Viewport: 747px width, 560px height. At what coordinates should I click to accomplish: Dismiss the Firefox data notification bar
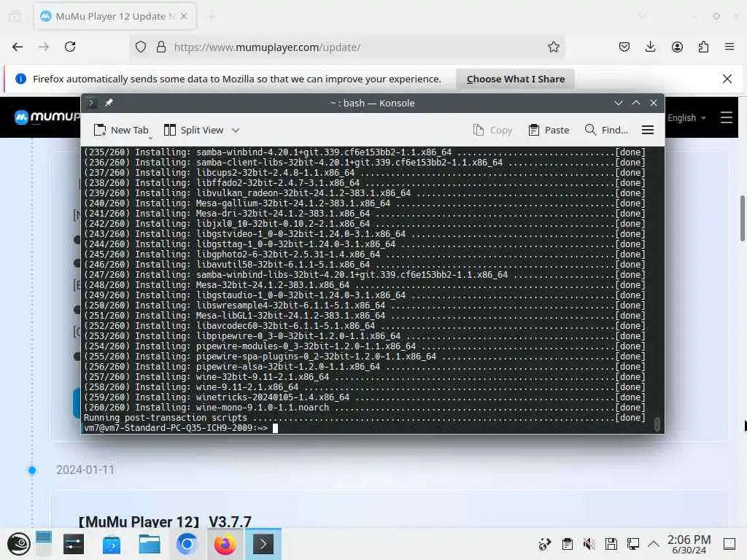pos(727,79)
